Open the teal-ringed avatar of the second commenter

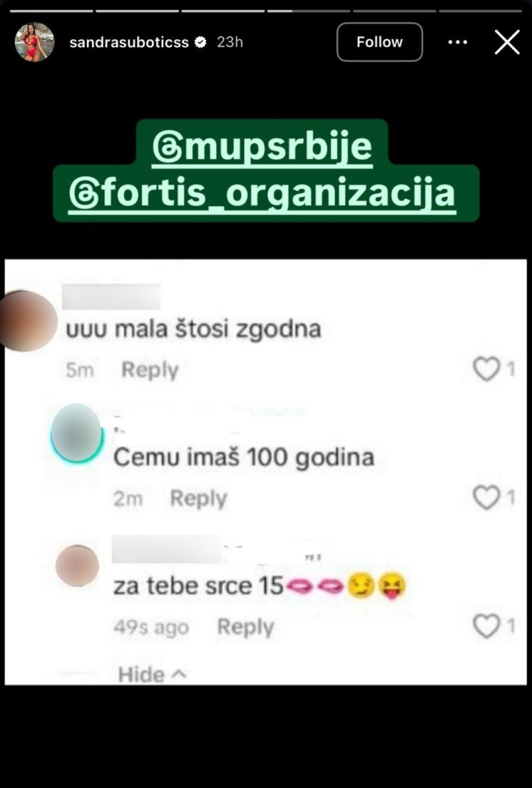point(77,433)
